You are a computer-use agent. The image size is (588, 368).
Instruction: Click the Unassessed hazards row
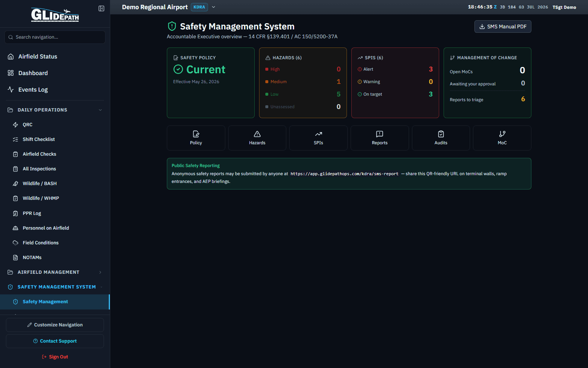[303, 107]
